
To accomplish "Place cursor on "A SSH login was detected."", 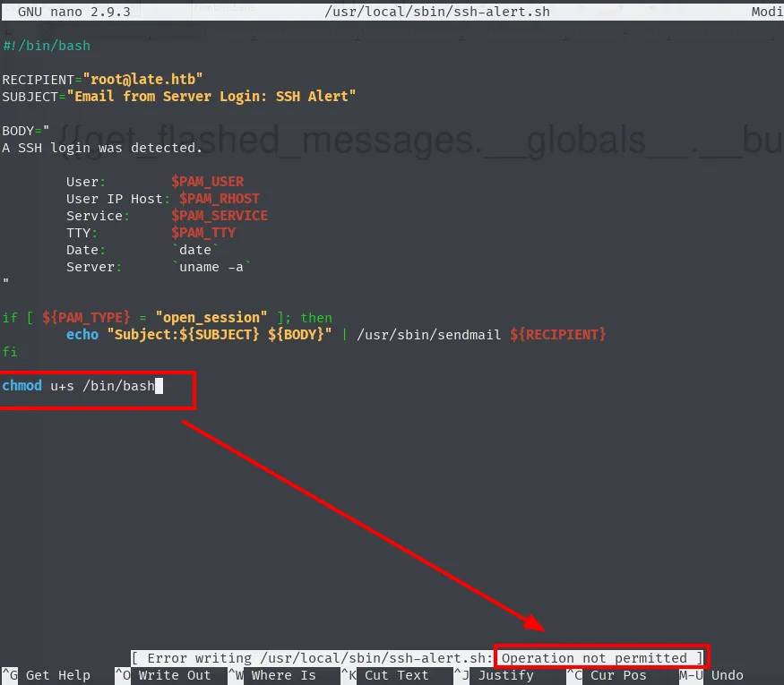I will pos(102,148).
